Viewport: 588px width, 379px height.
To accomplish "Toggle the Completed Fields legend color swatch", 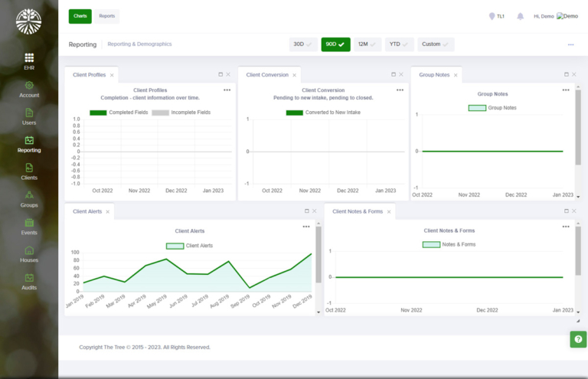I will click(98, 113).
